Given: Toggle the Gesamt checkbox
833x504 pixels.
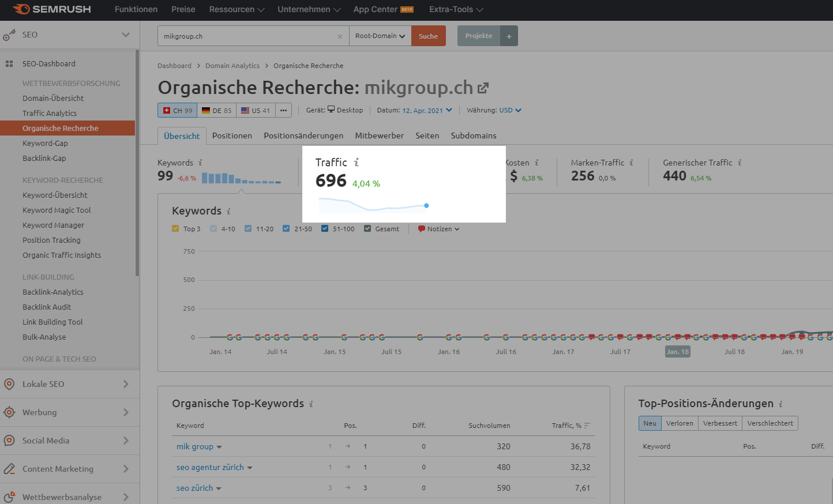Looking at the screenshot, I should (x=367, y=228).
